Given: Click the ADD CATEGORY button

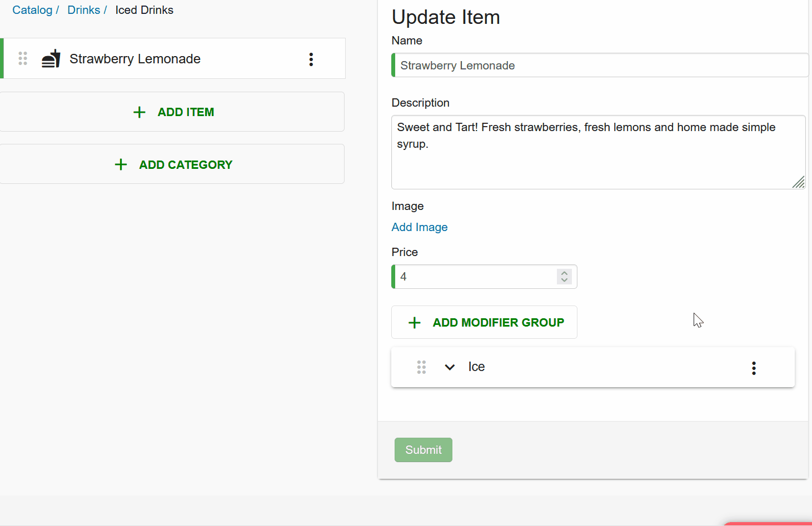Looking at the screenshot, I should click(x=172, y=164).
